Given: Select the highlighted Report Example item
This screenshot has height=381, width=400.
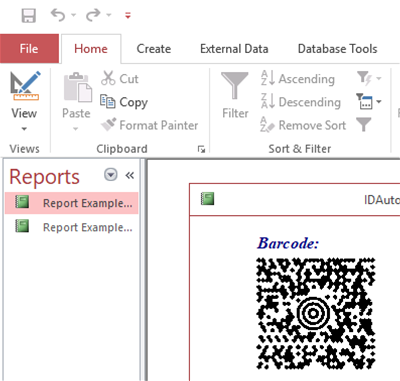Looking at the screenshot, I should pyautogui.click(x=72, y=203).
